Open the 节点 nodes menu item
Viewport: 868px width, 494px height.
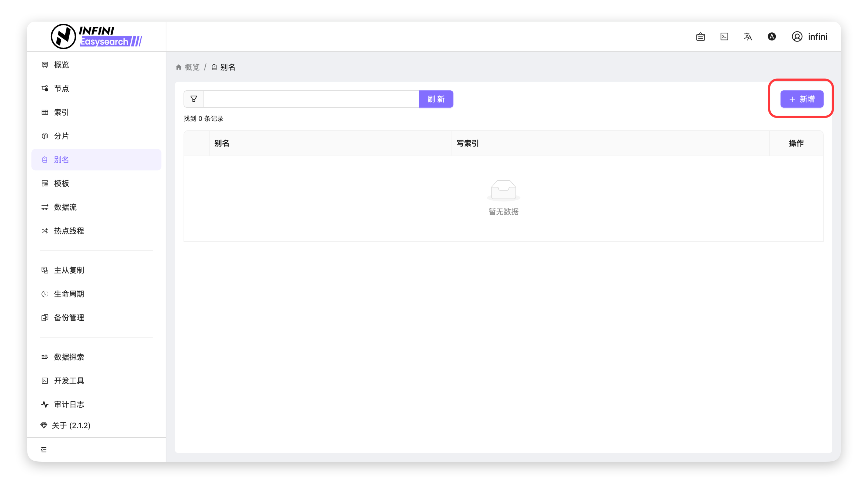(62, 88)
